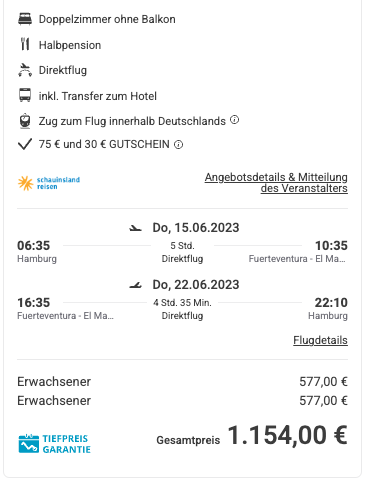Open info icon beside GUTSCHEIN text
Viewport: 365px width, 478px height.
pos(179,144)
